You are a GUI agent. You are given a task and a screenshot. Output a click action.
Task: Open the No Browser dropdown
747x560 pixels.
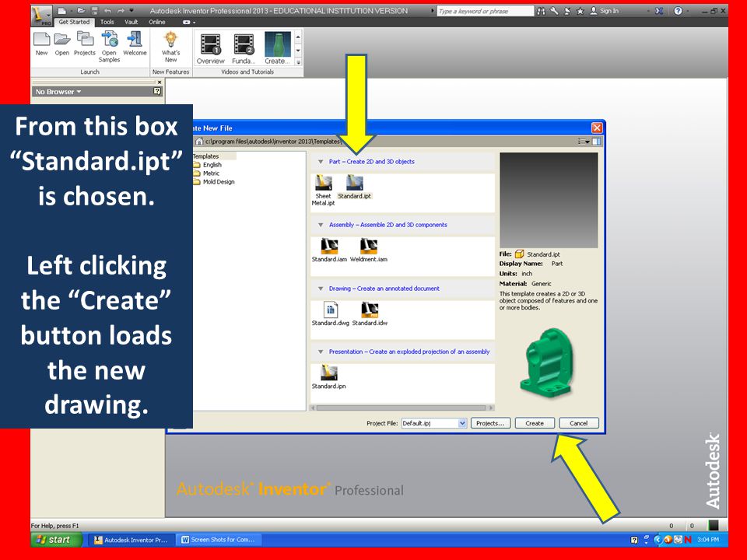[58, 92]
